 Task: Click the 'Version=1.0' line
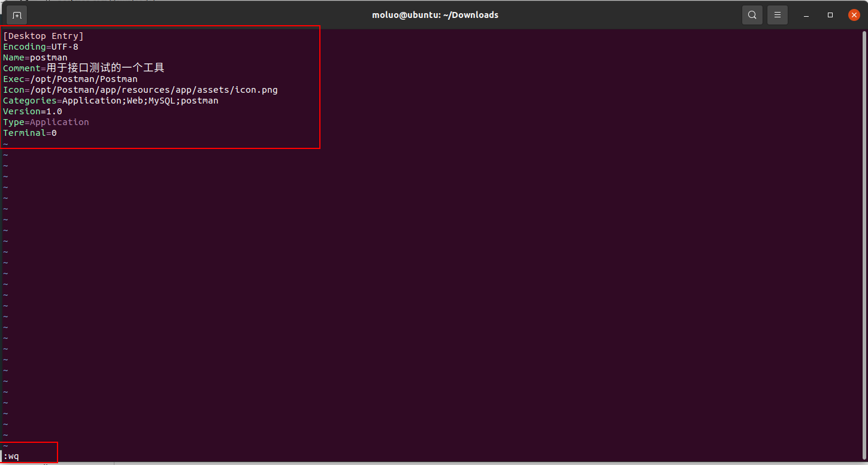pyautogui.click(x=32, y=111)
